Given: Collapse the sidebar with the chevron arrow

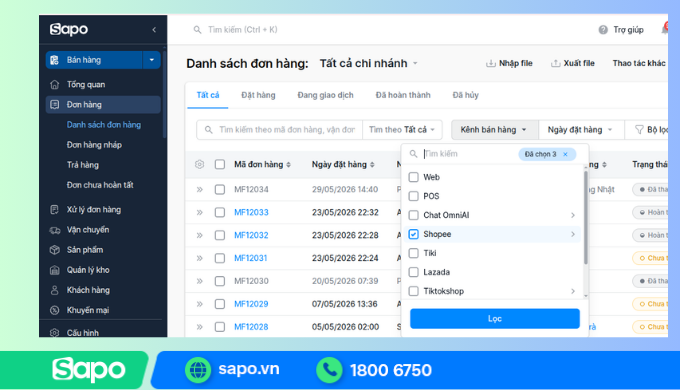Looking at the screenshot, I should pyautogui.click(x=154, y=29).
